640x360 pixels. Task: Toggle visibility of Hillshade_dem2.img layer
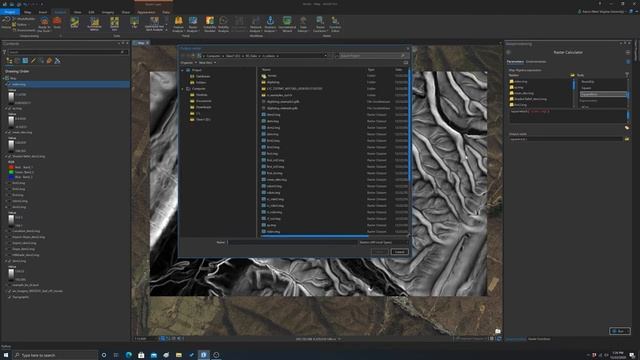pos(9,255)
